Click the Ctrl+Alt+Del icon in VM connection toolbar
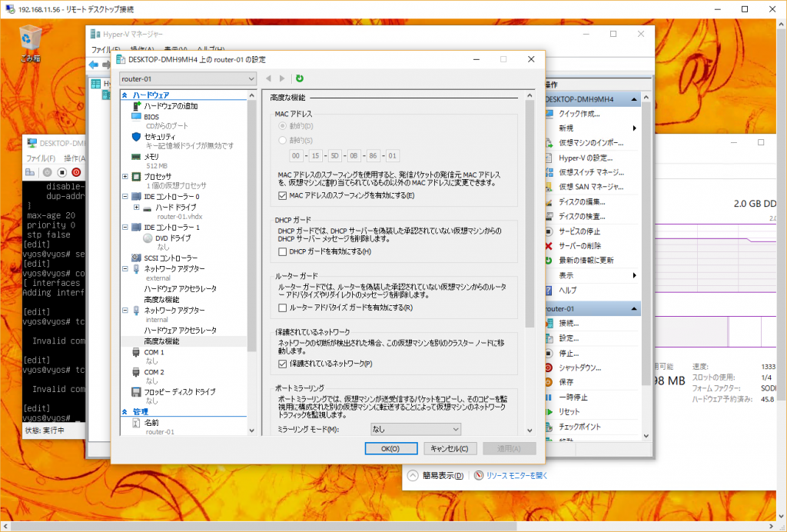Viewport: 787px width, 532px height. click(x=30, y=172)
